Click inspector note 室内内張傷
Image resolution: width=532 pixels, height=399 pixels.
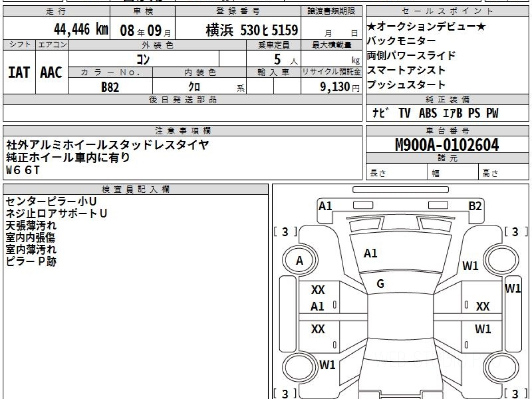pyautogui.click(x=31, y=238)
